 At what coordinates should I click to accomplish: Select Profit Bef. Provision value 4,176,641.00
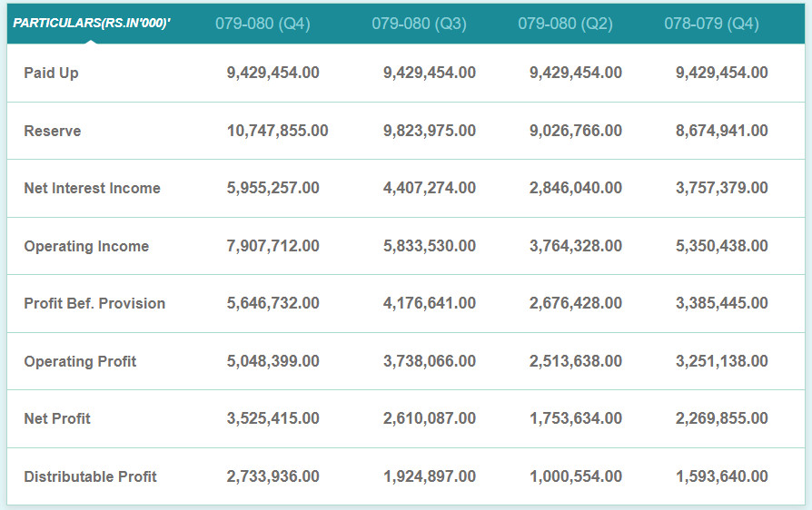(x=429, y=303)
